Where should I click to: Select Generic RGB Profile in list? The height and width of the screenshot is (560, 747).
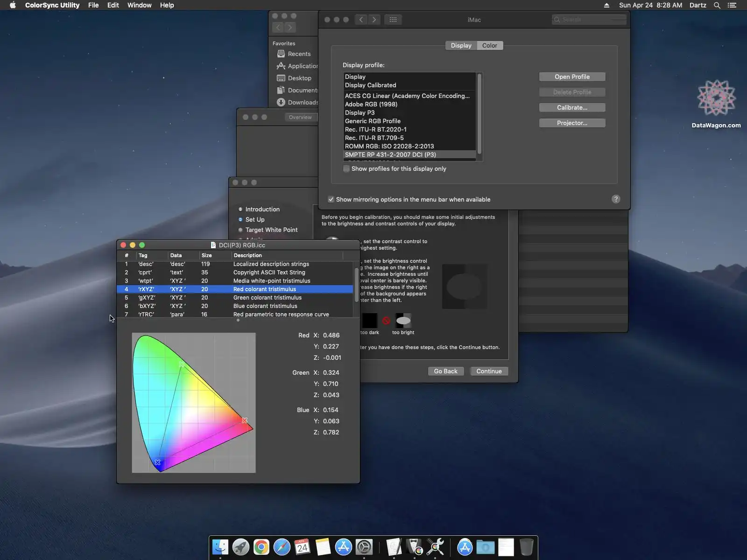(x=409, y=121)
